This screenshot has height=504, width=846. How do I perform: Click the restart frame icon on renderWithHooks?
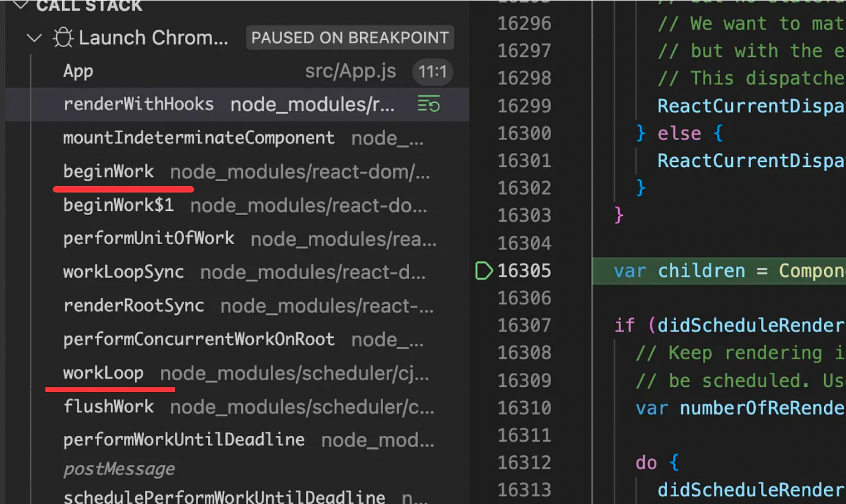429,105
